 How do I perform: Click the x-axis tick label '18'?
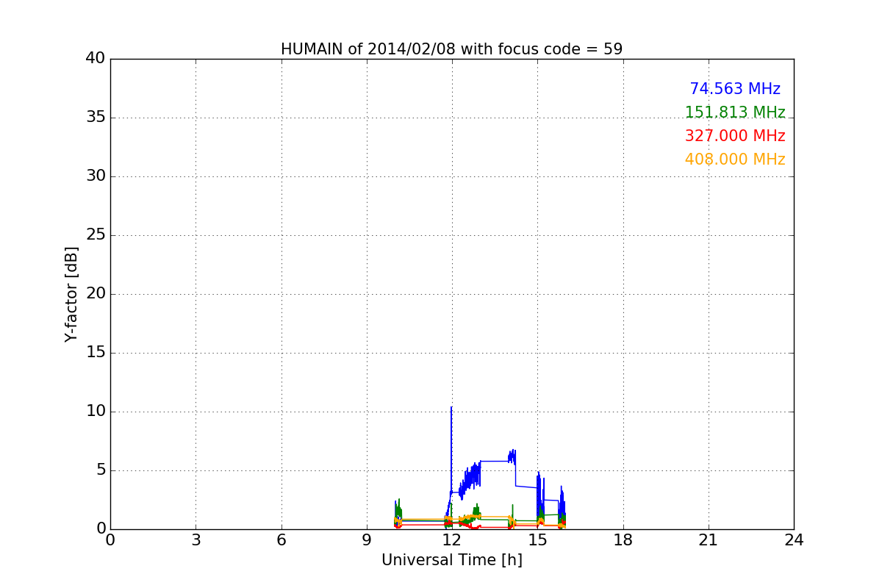click(x=623, y=539)
